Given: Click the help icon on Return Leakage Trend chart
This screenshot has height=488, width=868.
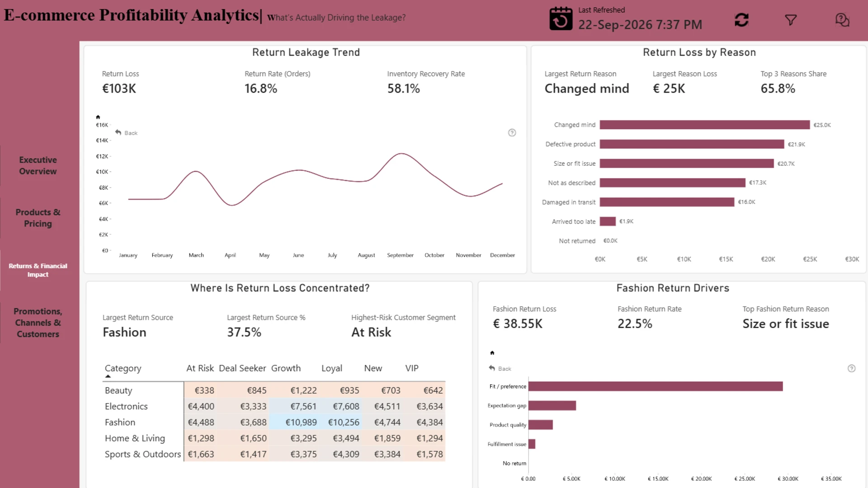Looking at the screenshot, I should pyautogui.click(x=512, y=132).
